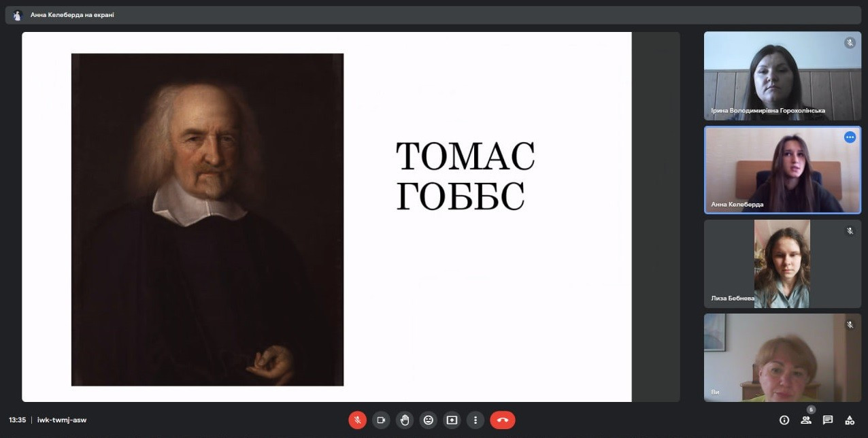Select Ірина Володимирівна Горохолінська video tile
868x438 pixels.
pyautogui.click(x=782, y=75)
